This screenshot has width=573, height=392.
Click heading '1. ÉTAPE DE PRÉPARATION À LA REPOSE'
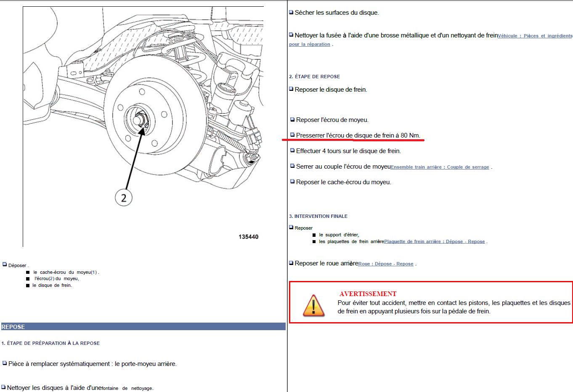[x=50, y=343]
